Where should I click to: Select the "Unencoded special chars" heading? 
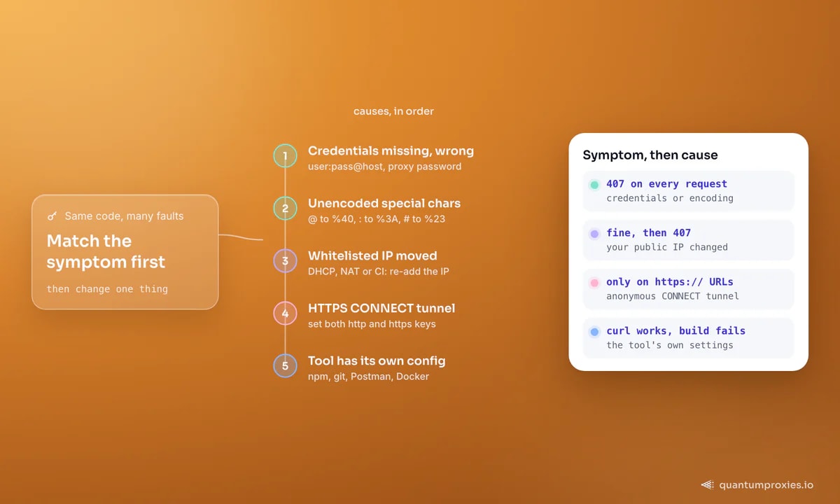click(384, 204)
